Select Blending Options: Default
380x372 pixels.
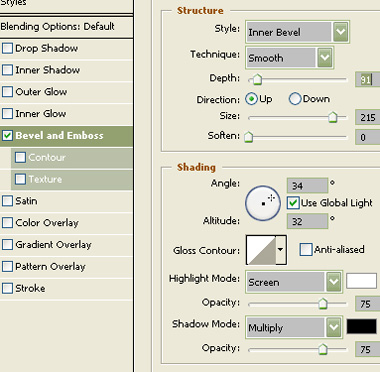(66, 26)
